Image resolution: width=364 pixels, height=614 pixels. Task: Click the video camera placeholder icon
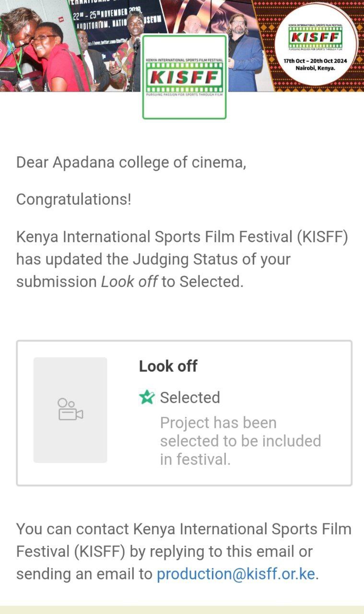tap(70, 410)
